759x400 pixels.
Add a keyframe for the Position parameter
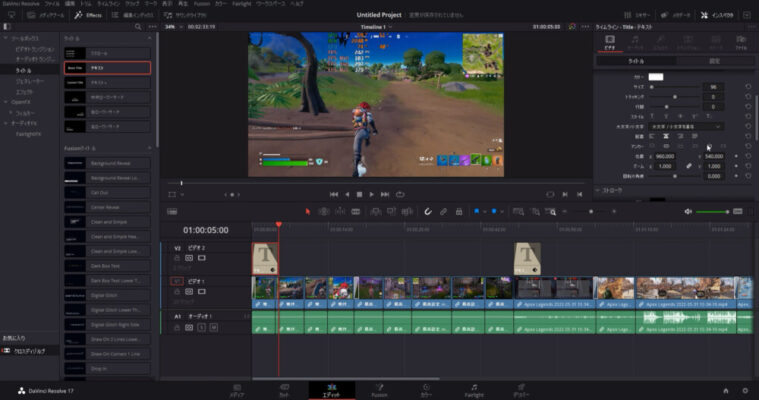pos(736,156)
